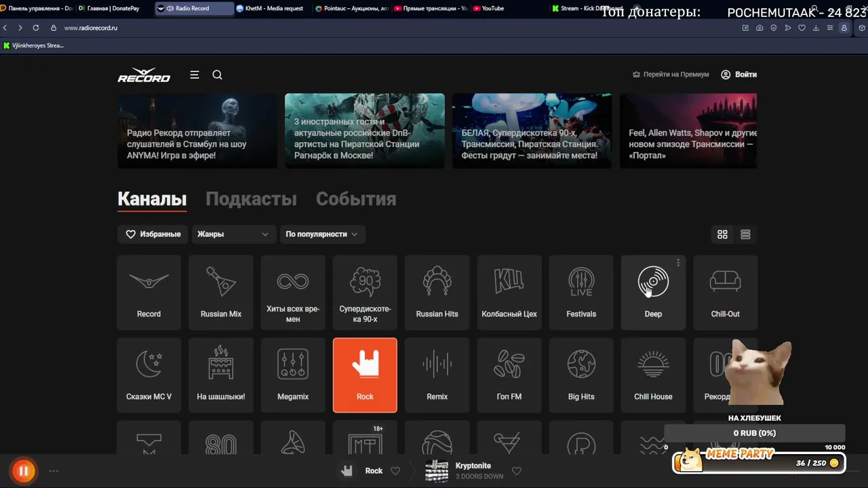
Task: Toggle the Избранные favorites filter
Action: (x=153, y=234)
